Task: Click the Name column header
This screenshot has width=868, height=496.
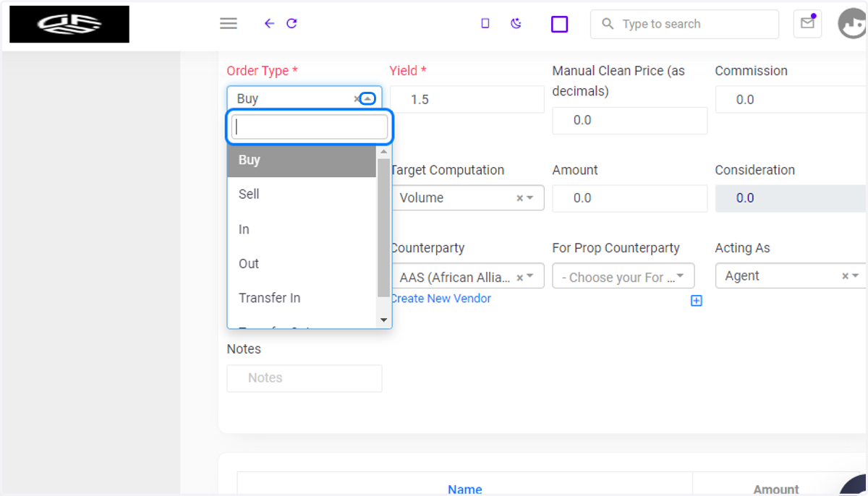Action: coord(464,489)
